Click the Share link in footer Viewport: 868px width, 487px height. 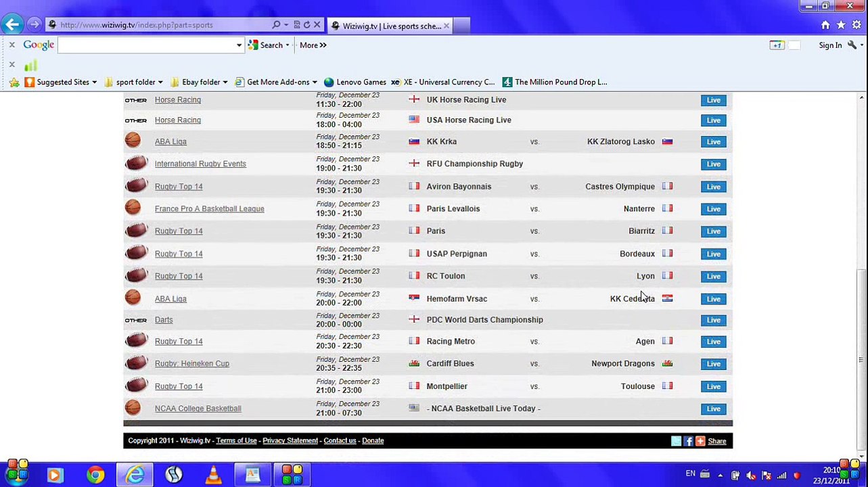pos(717,441)
